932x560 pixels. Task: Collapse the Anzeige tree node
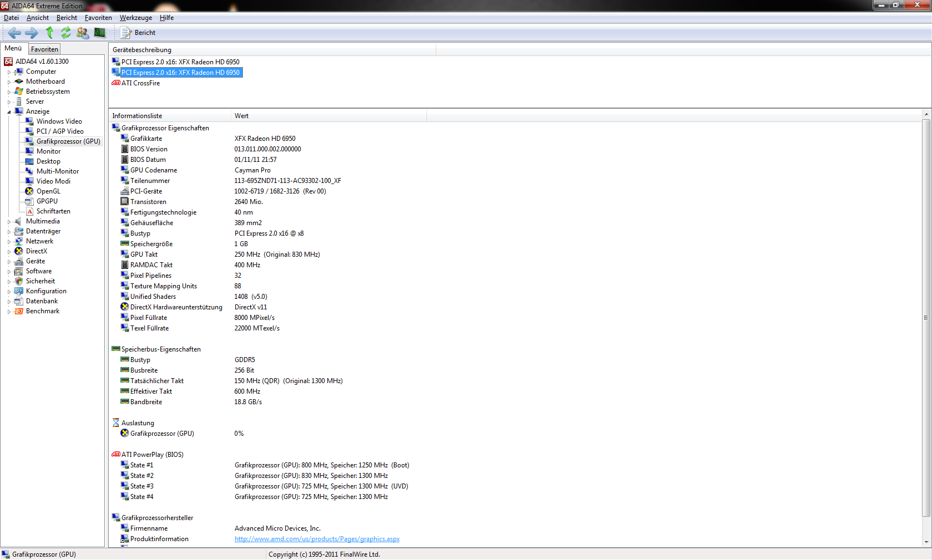[x=9, y=112]
